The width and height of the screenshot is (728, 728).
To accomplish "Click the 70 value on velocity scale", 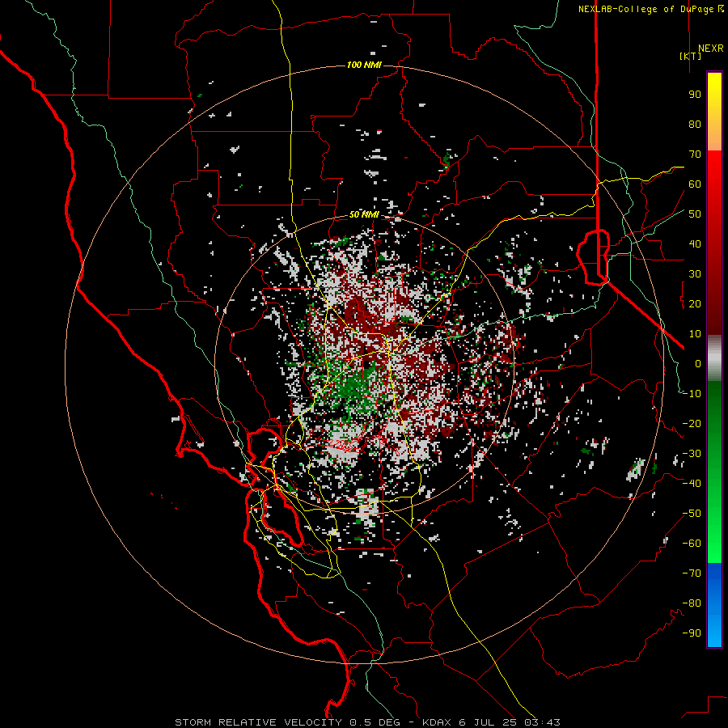I will point(695,154).
